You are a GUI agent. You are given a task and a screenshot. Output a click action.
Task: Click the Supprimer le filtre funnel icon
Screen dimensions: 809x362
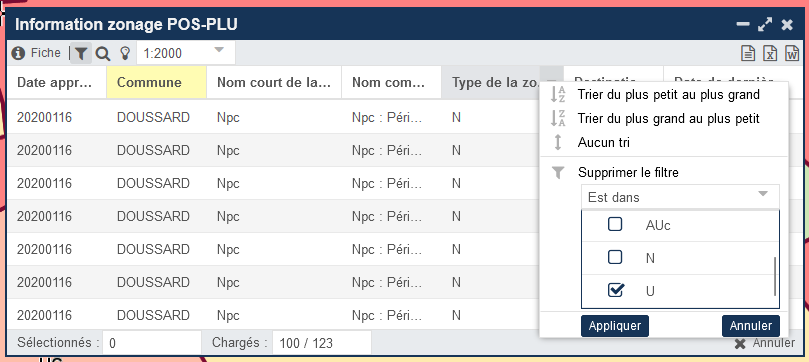(x=557, y=173)
